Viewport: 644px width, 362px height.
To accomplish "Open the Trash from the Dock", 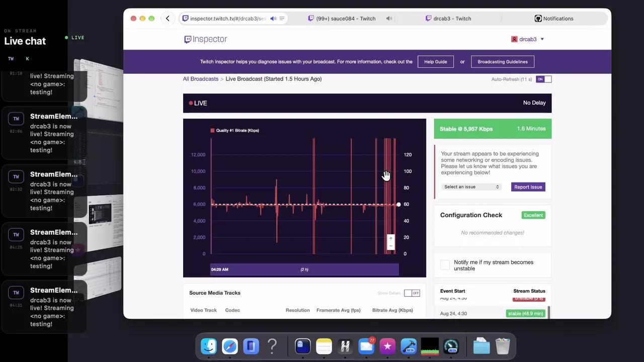I will tap(503, 346).
